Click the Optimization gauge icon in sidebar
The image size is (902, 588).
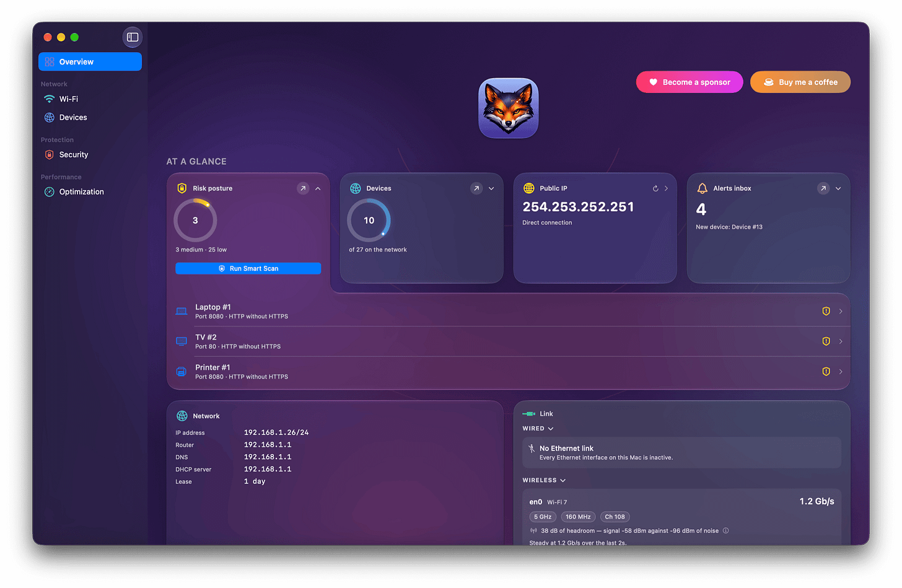(x=50, y=192)
